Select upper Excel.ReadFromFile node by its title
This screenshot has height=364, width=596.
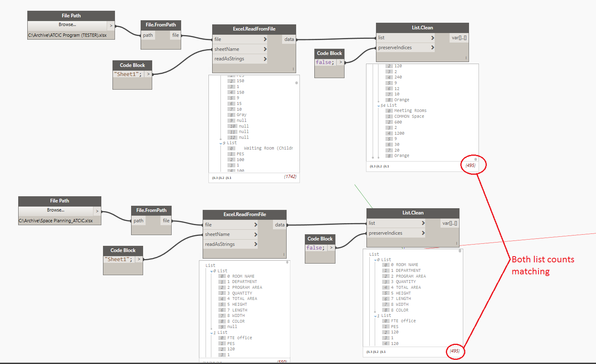[x=254, y=29]
